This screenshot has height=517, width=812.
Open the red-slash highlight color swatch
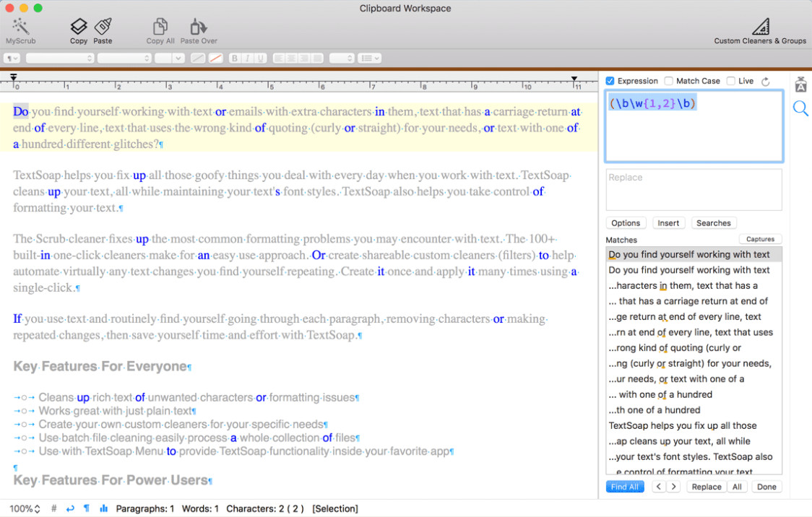215,58
